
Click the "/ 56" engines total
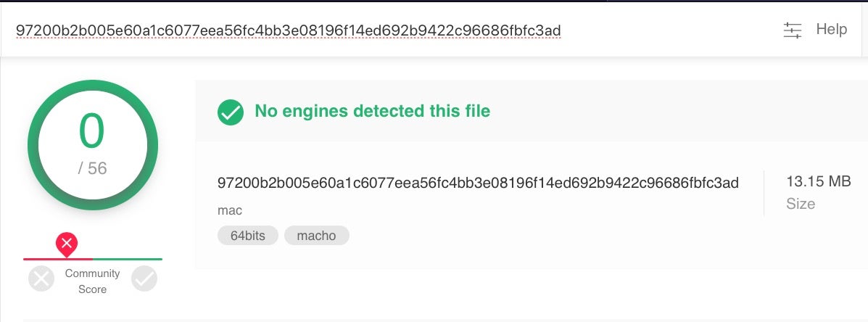[92, 168]
